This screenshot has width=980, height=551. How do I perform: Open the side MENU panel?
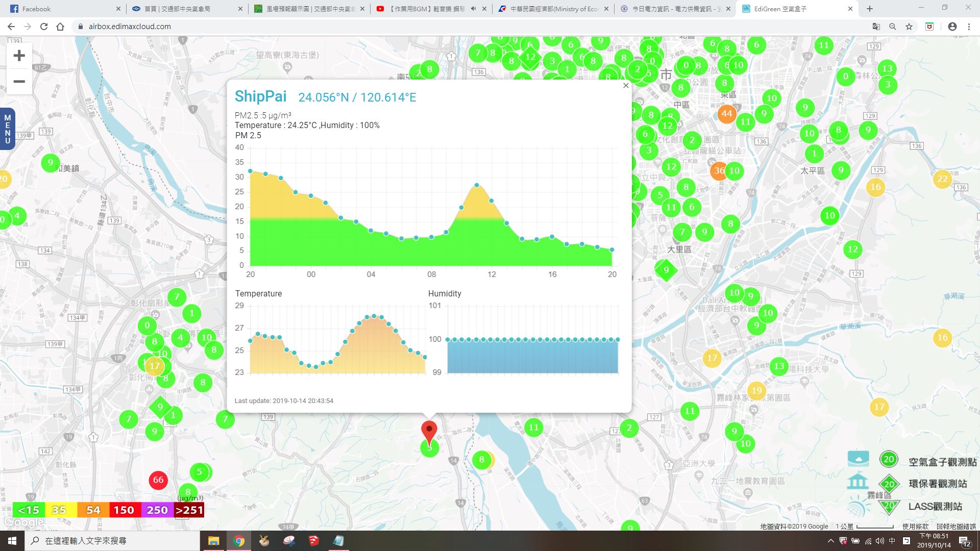(7, 129)
